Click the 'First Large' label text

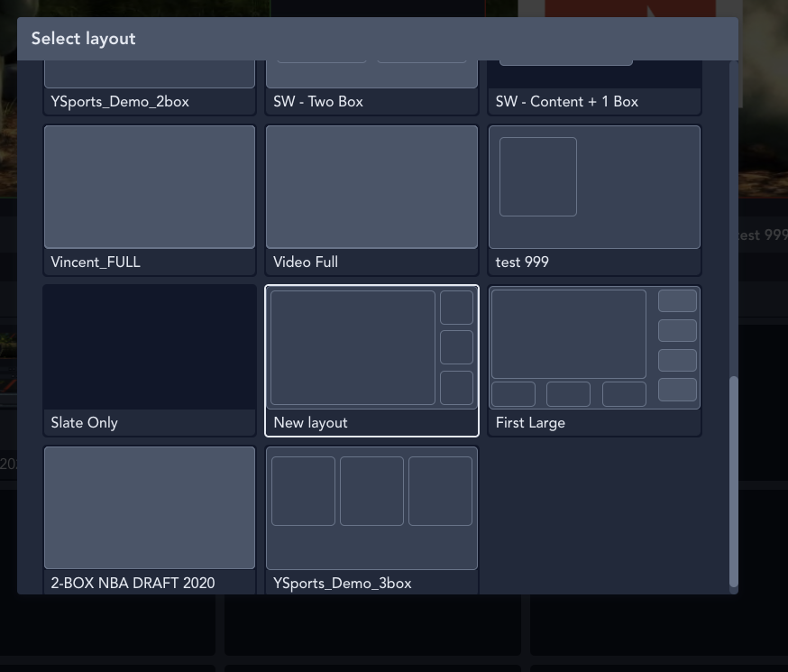(530, 423)
